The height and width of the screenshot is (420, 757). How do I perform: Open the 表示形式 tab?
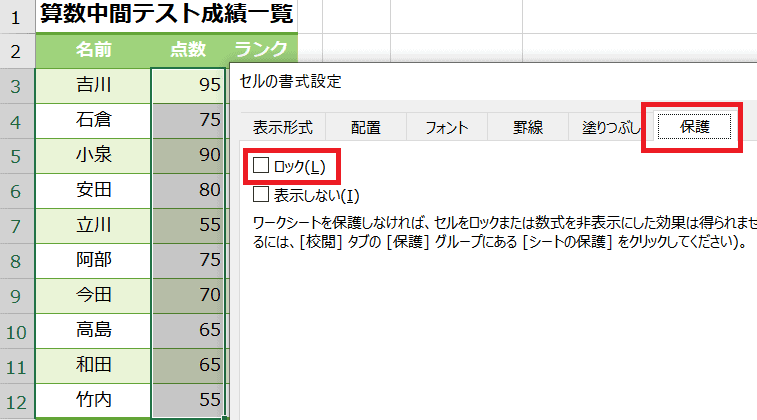[283, 127]
